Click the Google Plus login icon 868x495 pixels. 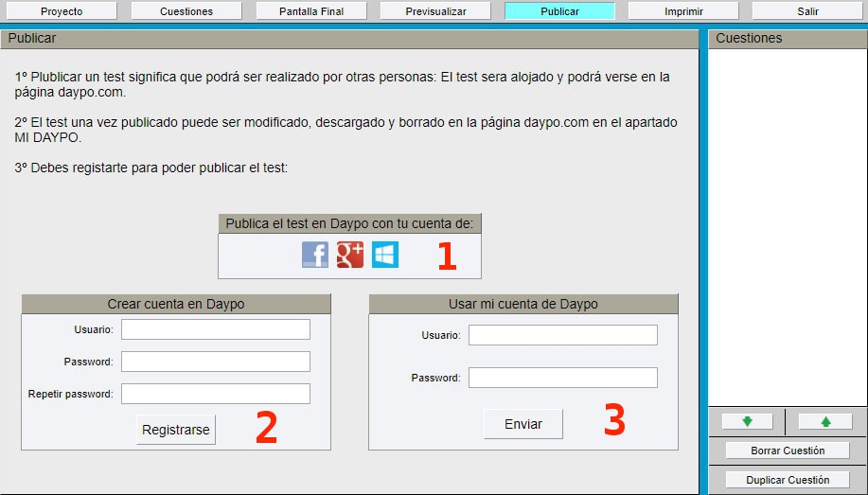(350, 255)
